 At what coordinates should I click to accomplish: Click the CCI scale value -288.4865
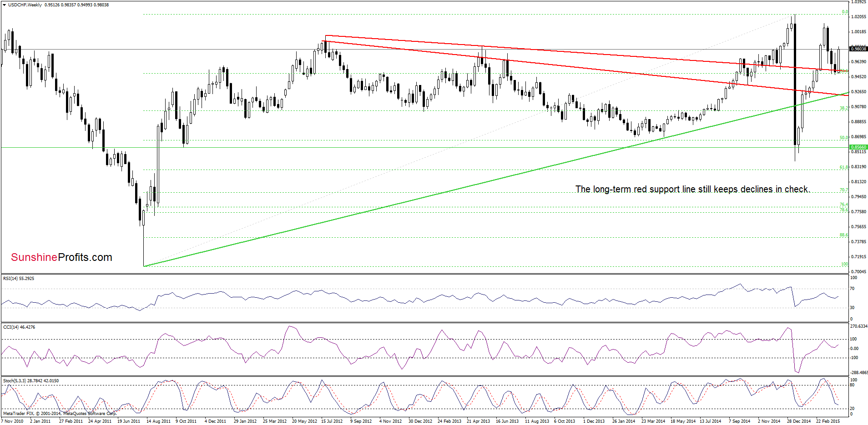pyautogui.click(x=858, y=373)
